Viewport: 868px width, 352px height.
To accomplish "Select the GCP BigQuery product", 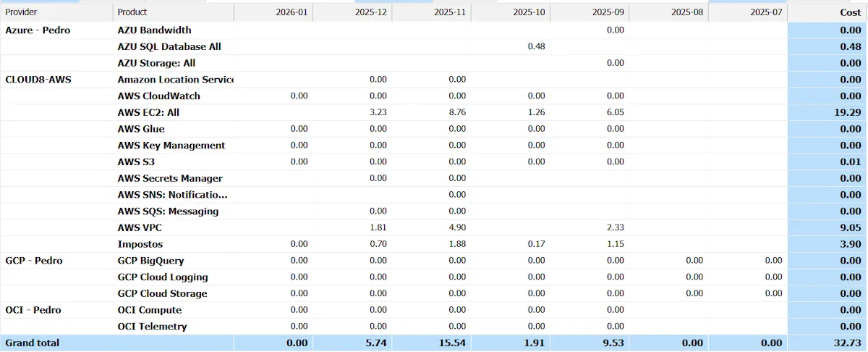I will tap(150, 261).
